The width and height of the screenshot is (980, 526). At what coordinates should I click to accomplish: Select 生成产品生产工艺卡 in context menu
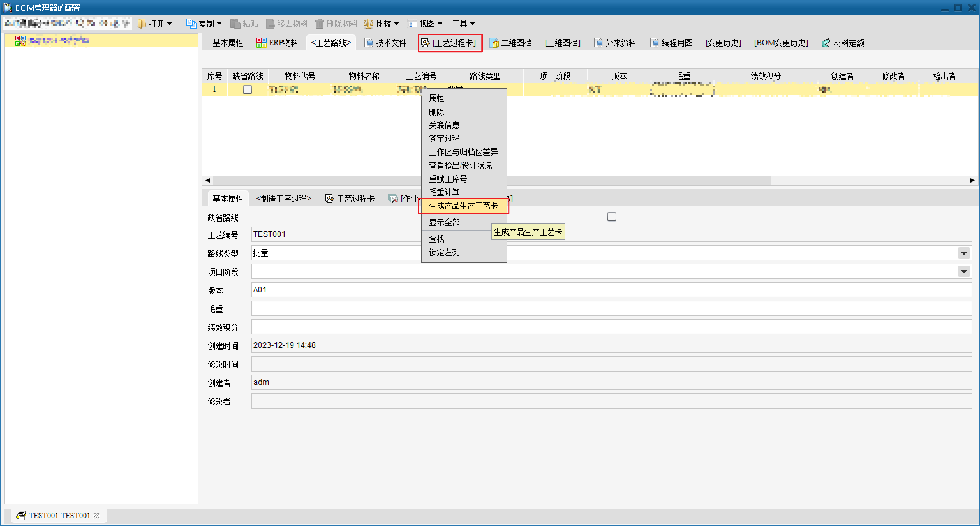click(463, 206)
